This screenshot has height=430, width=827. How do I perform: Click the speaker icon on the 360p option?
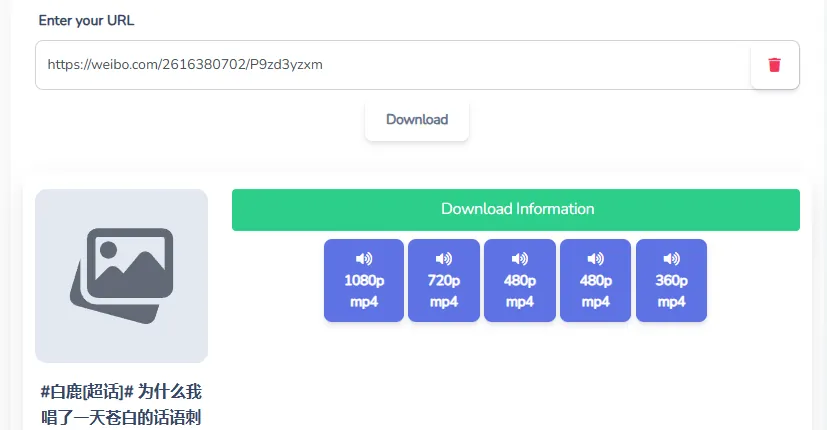tap(671, 259)
